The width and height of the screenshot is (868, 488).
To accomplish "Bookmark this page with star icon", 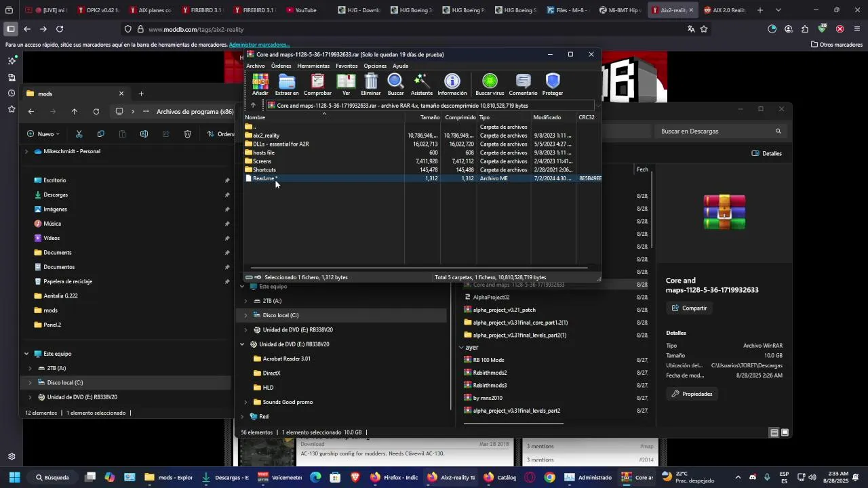I will 704,29.
